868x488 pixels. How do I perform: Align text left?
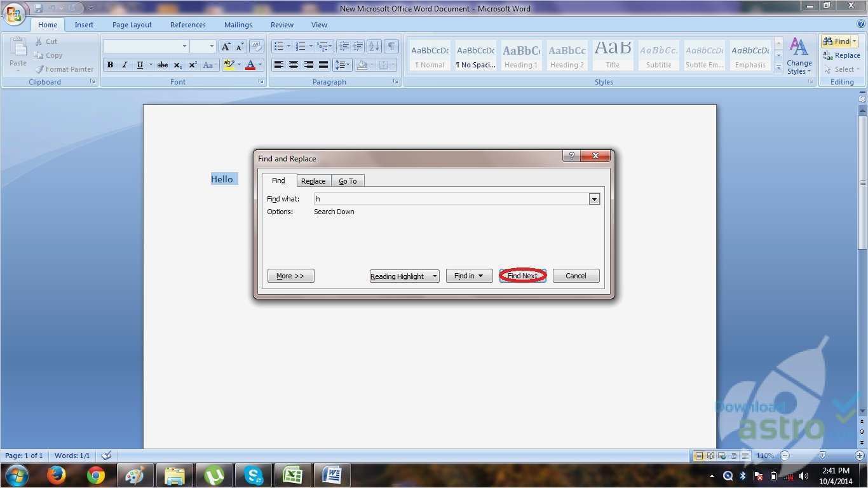[x=278, y=65]
